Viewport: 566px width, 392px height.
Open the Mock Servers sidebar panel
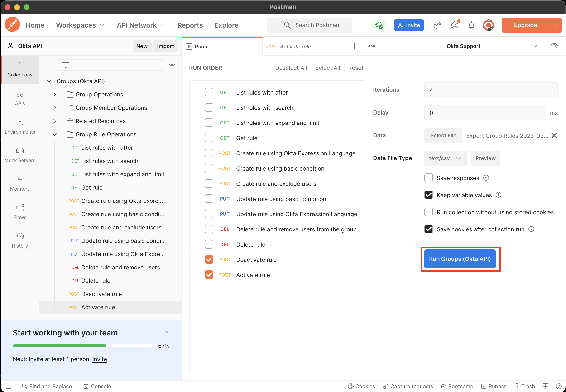click(20, 155)
